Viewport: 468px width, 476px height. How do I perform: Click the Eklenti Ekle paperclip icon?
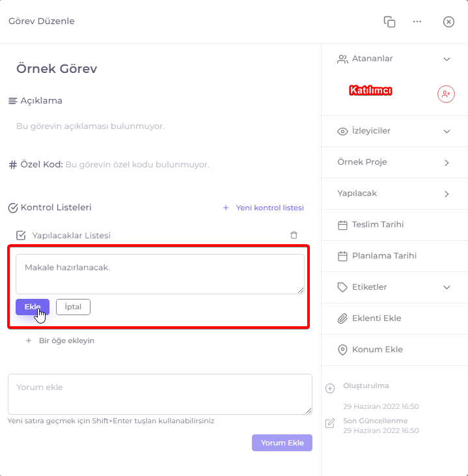click(342, 318)
